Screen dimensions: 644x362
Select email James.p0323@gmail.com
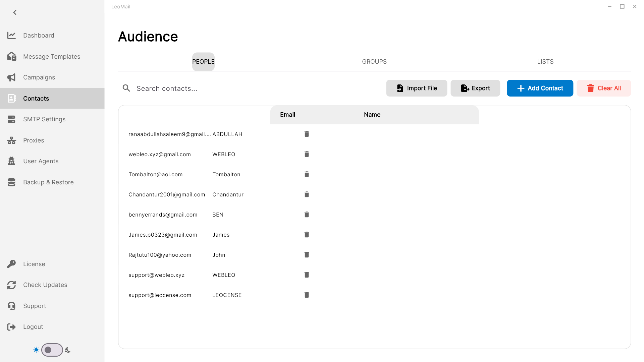click(x=163, y=235)
